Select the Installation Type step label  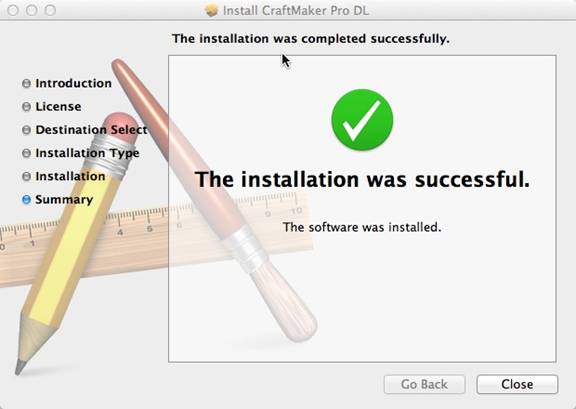(87, 153)
